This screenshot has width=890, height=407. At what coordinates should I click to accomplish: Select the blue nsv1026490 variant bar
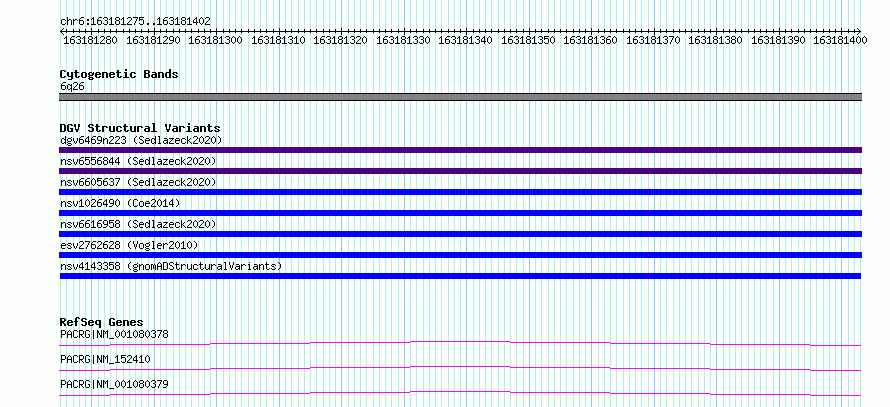coord(460,213)
